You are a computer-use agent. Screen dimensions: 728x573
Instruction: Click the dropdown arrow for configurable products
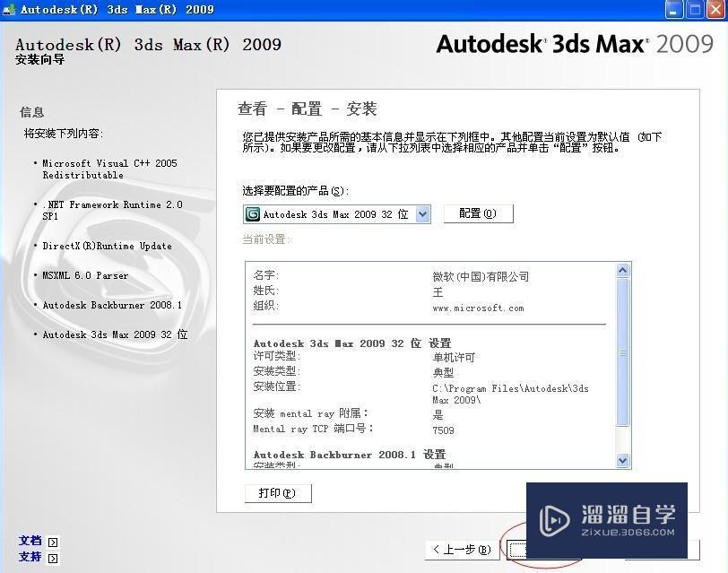click(420, 213)
